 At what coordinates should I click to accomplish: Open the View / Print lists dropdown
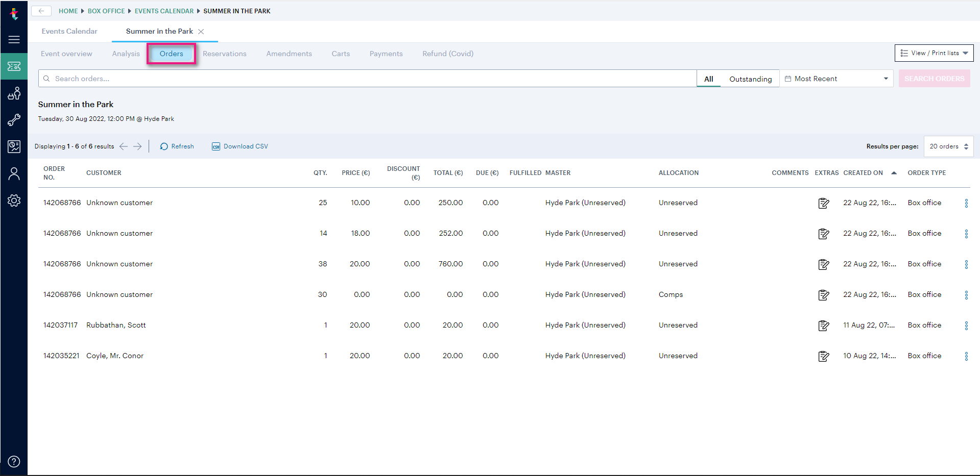(x=934, y=53)
